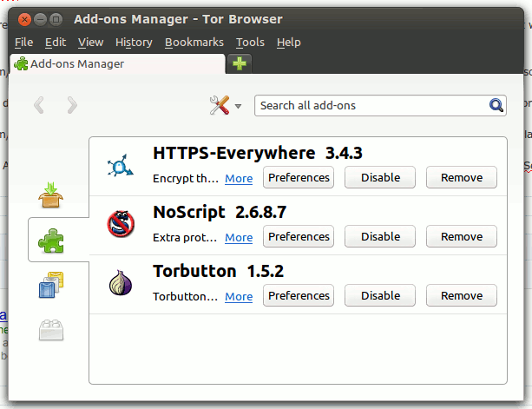Open NoScript Preferences
The height and width of the screenshot is (409, 532).
[299, 236]
